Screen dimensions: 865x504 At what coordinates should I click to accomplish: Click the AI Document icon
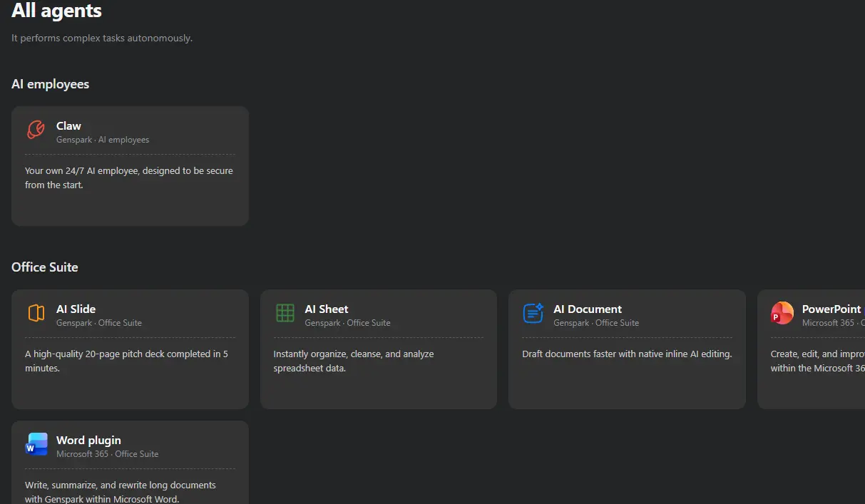pyautogui.click(x=533, y=313)
